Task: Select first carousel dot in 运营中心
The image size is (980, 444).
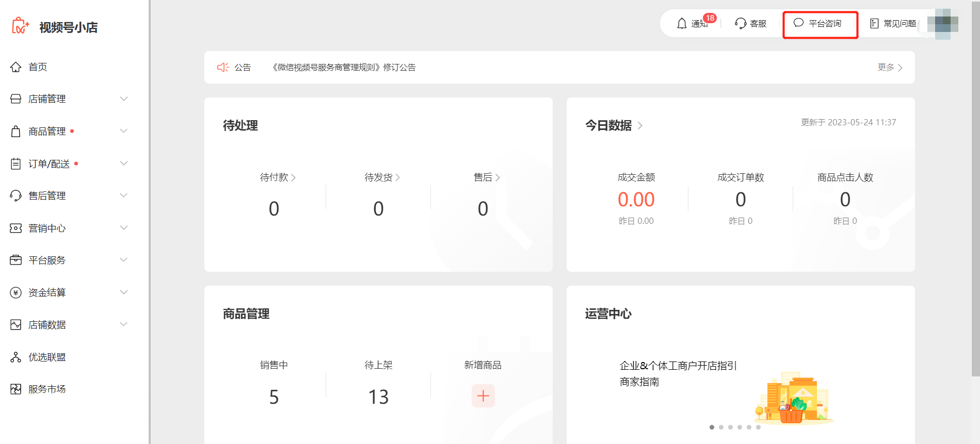Action: 712,427
